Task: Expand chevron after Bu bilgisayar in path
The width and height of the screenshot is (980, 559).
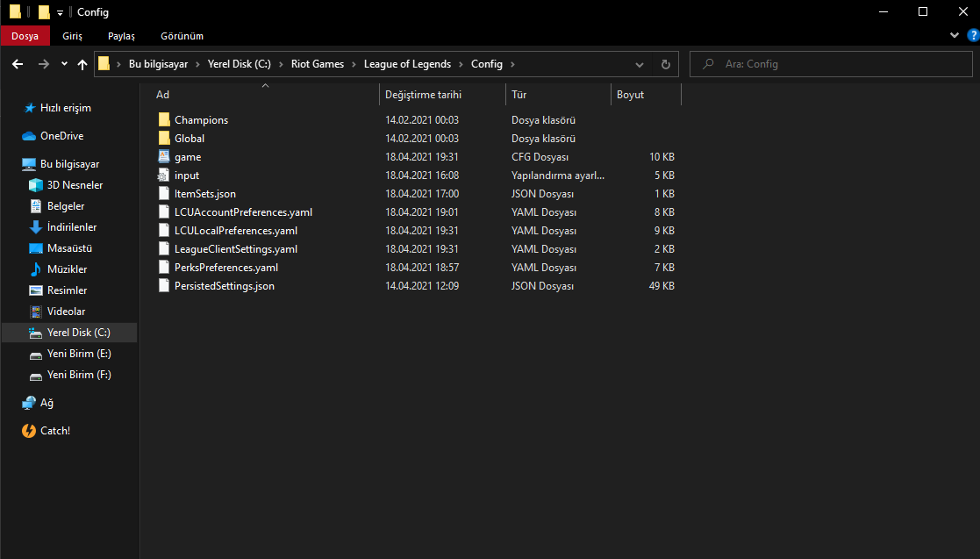Action: (197, 64)
